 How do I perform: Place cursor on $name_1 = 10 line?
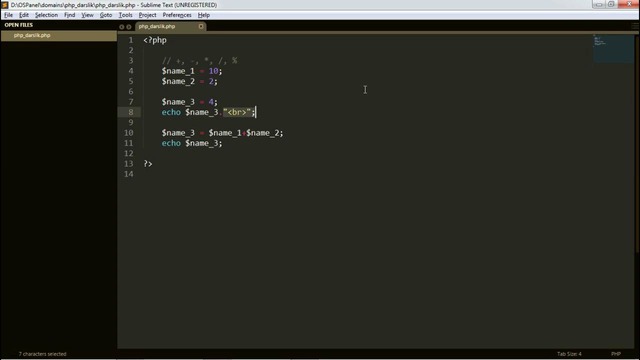coord(192,71)
